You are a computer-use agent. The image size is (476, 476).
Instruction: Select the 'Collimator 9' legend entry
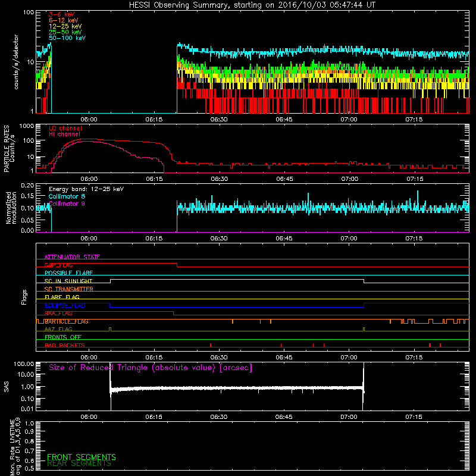67,203
